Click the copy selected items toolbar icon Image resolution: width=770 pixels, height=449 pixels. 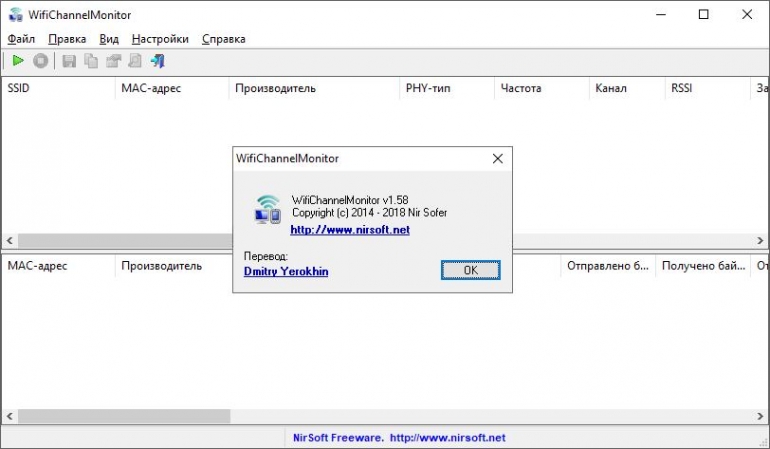click(91, 61)
